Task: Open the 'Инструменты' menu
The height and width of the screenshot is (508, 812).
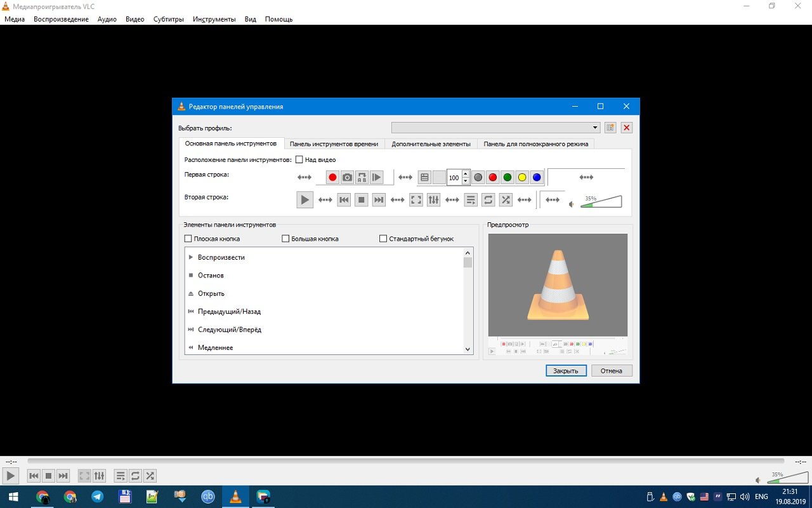Action: click(x=214, y=19)
